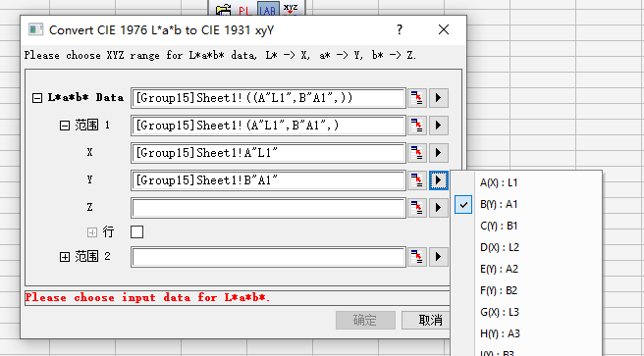Click the 范围 1 range input field
The height and width of the screenshot is (356, 644).
point(269,126)
